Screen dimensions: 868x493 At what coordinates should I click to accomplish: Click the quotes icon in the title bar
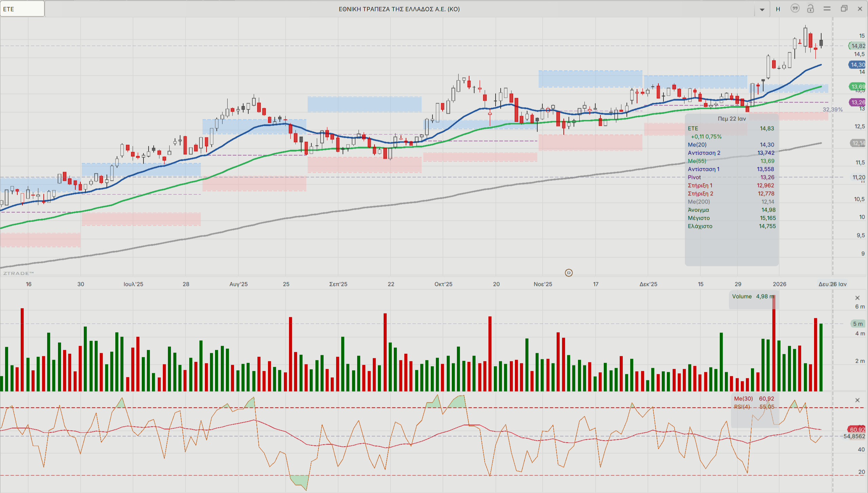795,8
